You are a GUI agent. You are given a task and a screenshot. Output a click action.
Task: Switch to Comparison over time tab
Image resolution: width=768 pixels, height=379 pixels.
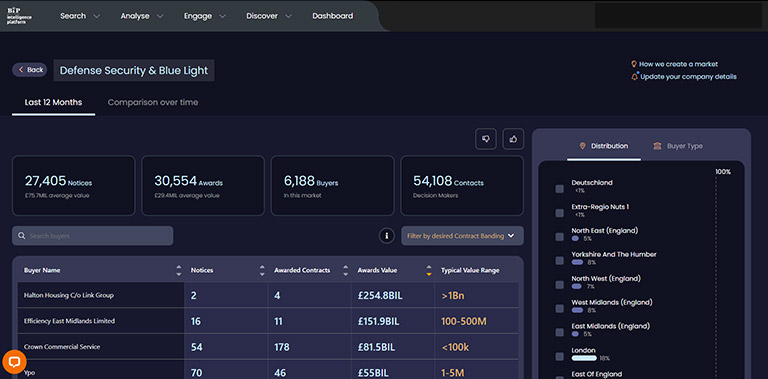click(x=153, y=102)
